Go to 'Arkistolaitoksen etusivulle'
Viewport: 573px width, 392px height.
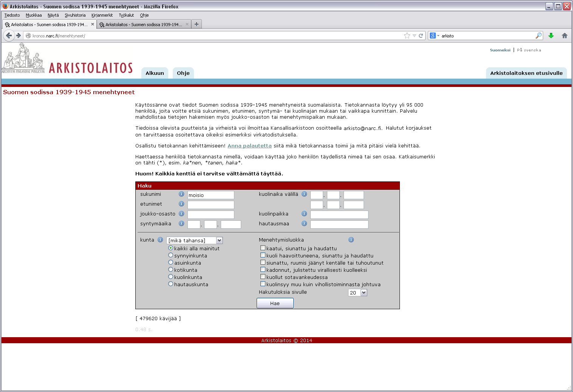coord(527,73)
